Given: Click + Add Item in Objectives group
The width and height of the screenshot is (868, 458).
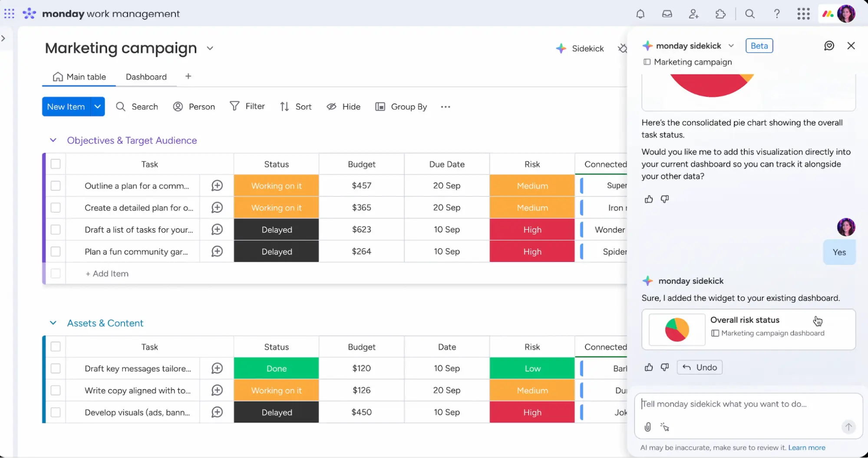Looking at the screenshot, I should pos(107,273).
